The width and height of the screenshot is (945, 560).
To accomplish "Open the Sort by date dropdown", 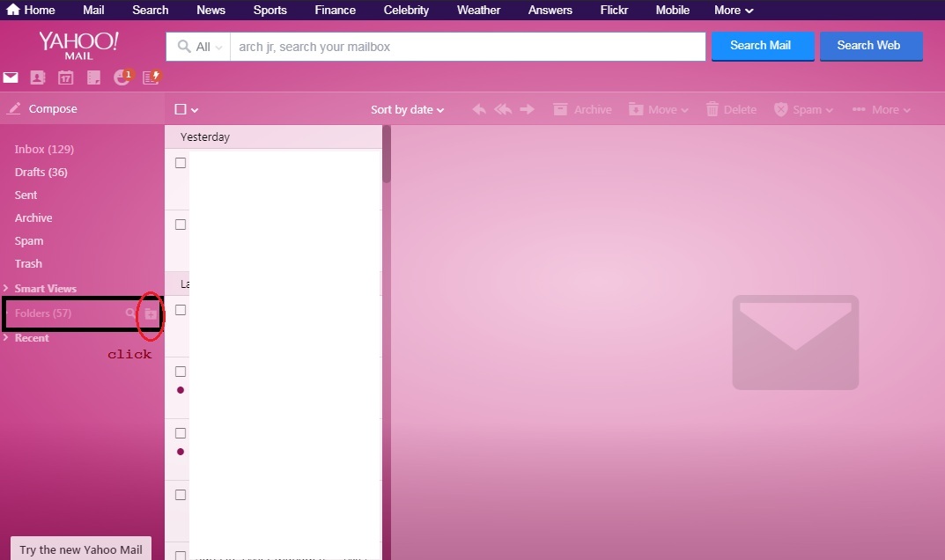I will tap(406, 109).
